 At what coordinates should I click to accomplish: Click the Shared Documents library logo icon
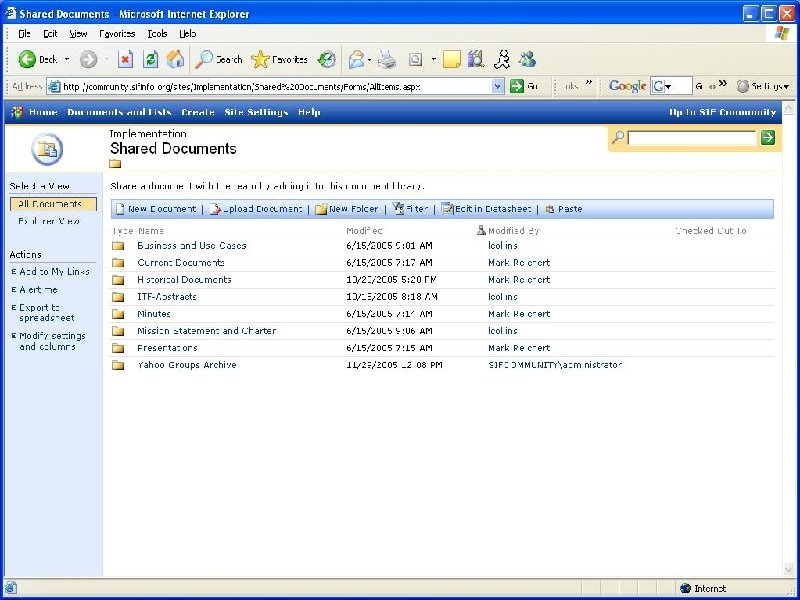(47, 149)
